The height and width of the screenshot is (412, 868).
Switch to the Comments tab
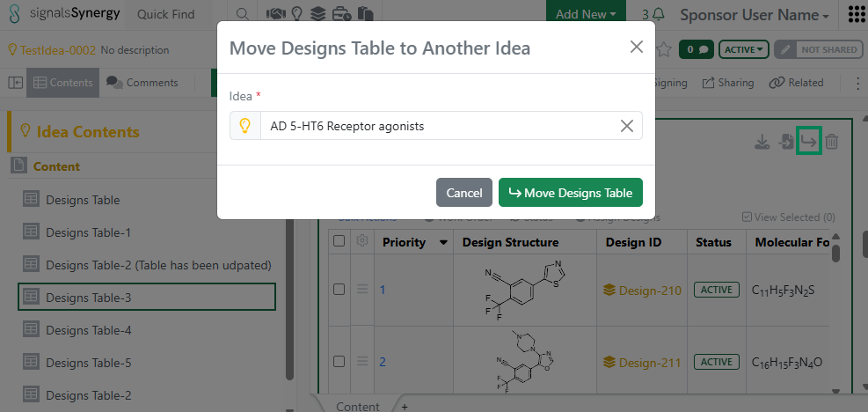click(x=142, y=83)
